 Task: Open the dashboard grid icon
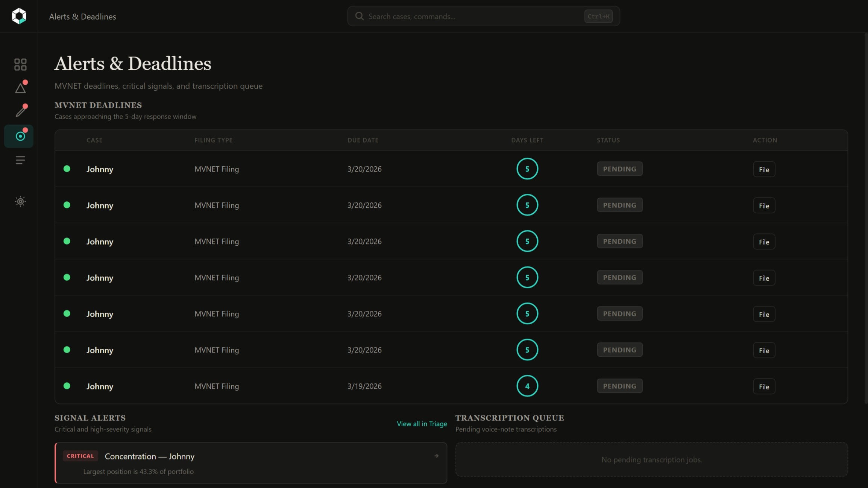click(20, 64)
